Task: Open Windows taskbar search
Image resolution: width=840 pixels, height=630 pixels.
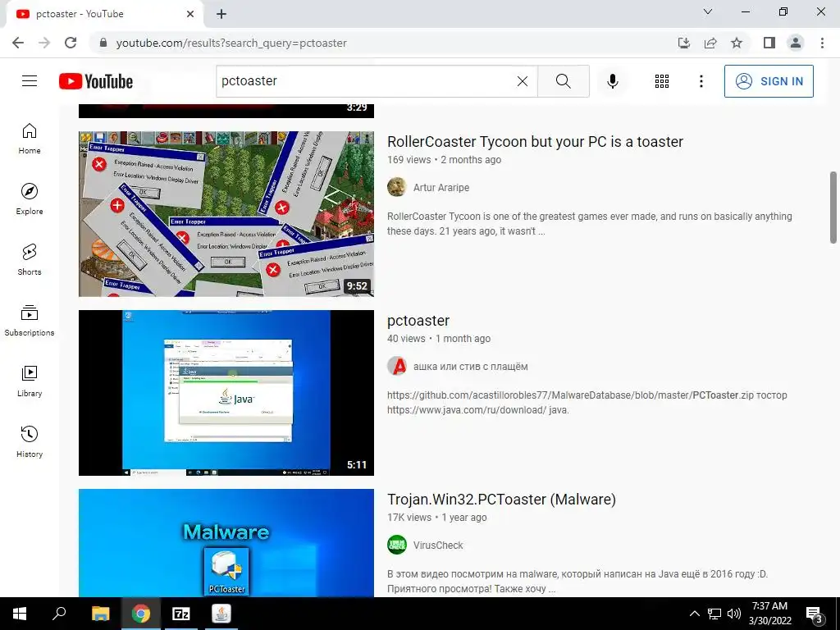Action: click(x=59, y=614)
